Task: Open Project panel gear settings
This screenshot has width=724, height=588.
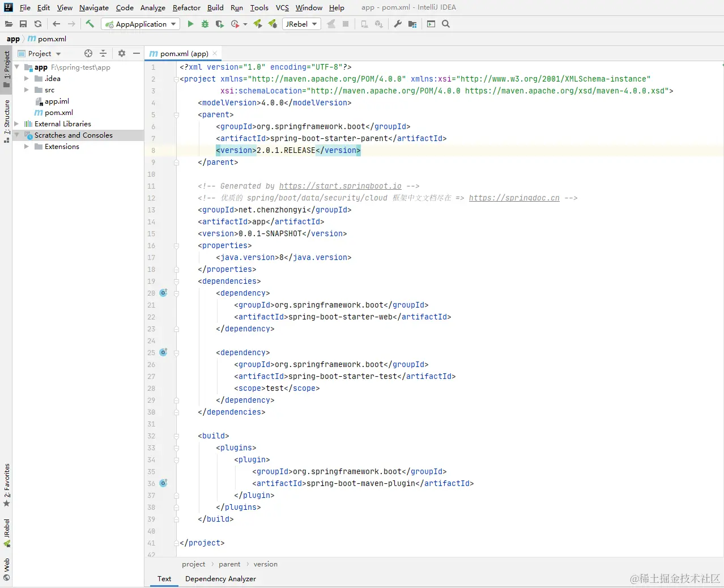Action: [x=122, y=53]
